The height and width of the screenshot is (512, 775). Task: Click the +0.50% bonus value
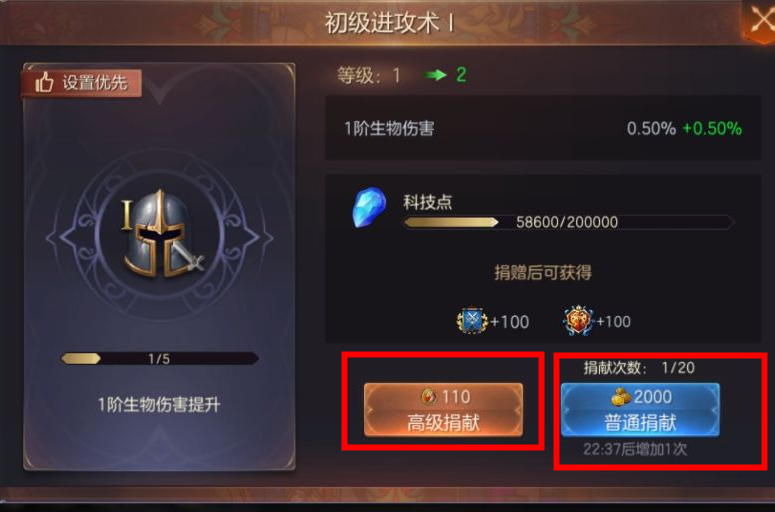712,128
